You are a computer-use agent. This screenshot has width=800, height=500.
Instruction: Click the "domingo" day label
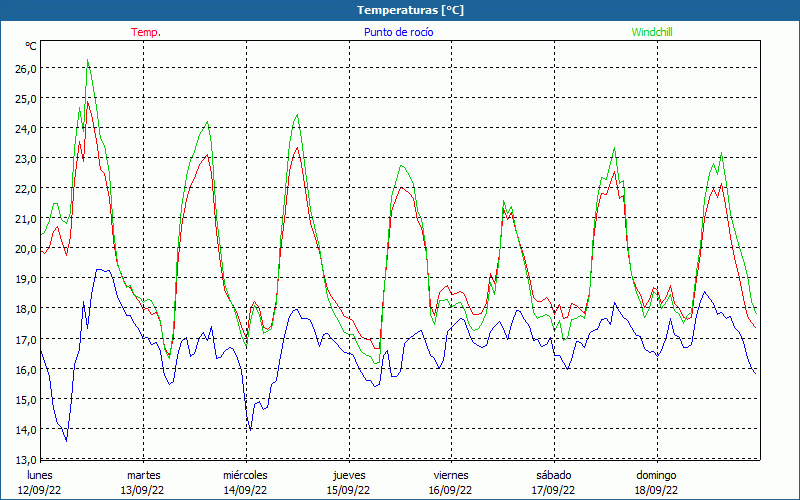(x=656, y=475)
